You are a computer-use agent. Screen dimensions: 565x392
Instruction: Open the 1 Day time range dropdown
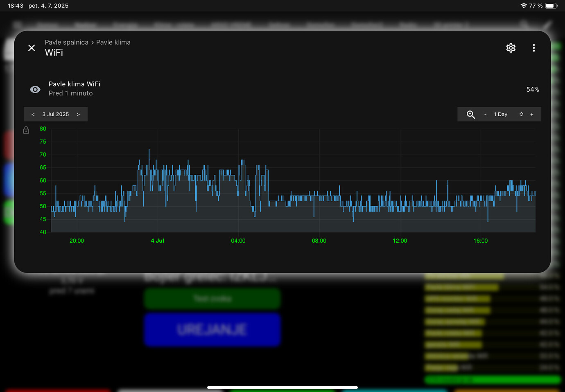[500, 114]
